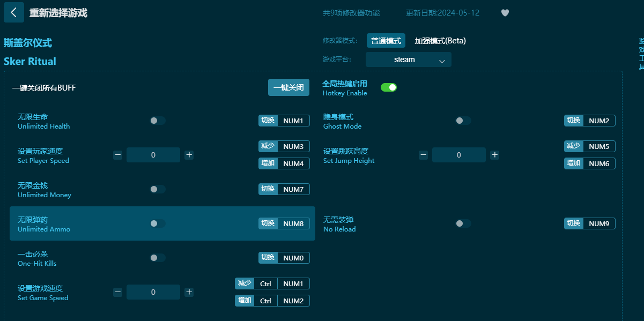Screen dimensions: 644x321
Task: Click minus icon for Set Player Speed
Action: click(x=118, y=155)
